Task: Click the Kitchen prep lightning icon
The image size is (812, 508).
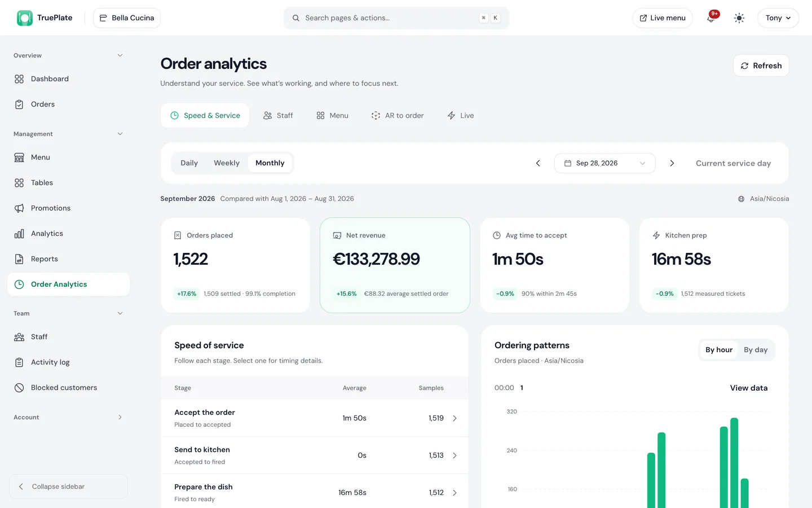Action: pyautogui.click(x=656, y=235)
